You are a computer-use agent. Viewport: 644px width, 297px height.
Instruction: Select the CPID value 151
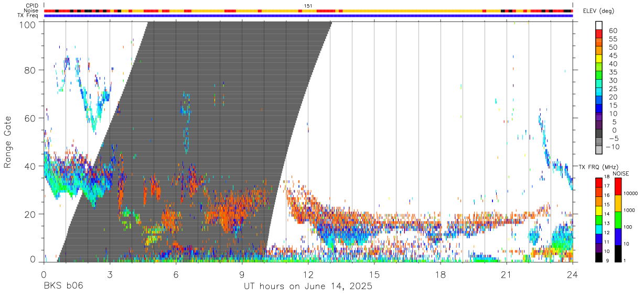point(308,6)
